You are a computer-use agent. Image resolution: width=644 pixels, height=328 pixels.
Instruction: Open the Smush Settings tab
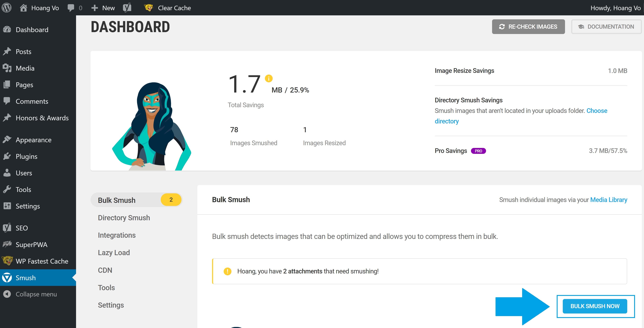tap(111, 305)
